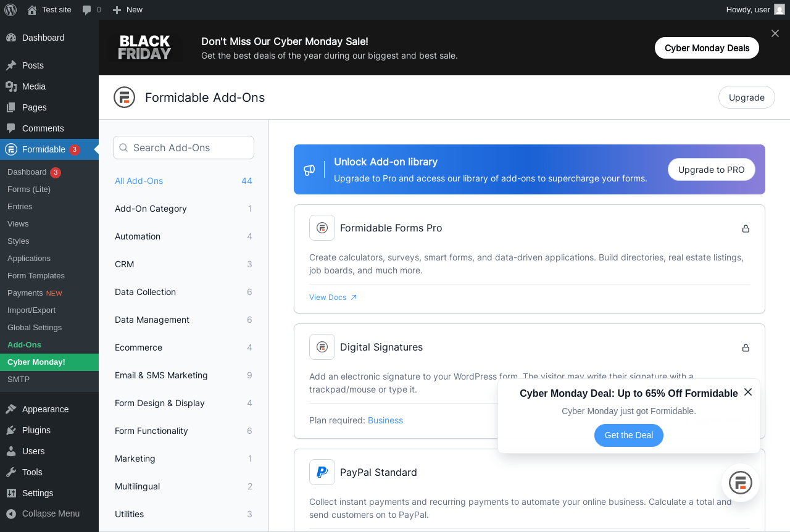
Task: Open the Plugins admin menu
Action: coord(36,430)
